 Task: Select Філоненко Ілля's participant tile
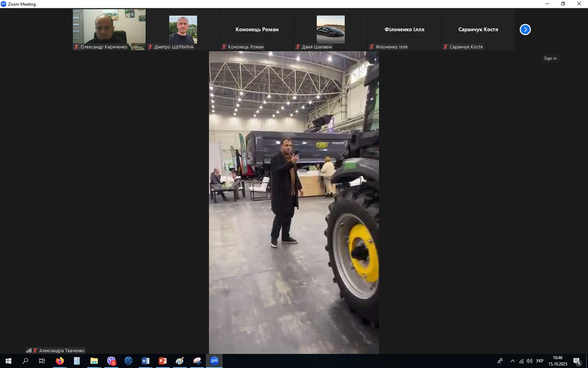(404, 29)
